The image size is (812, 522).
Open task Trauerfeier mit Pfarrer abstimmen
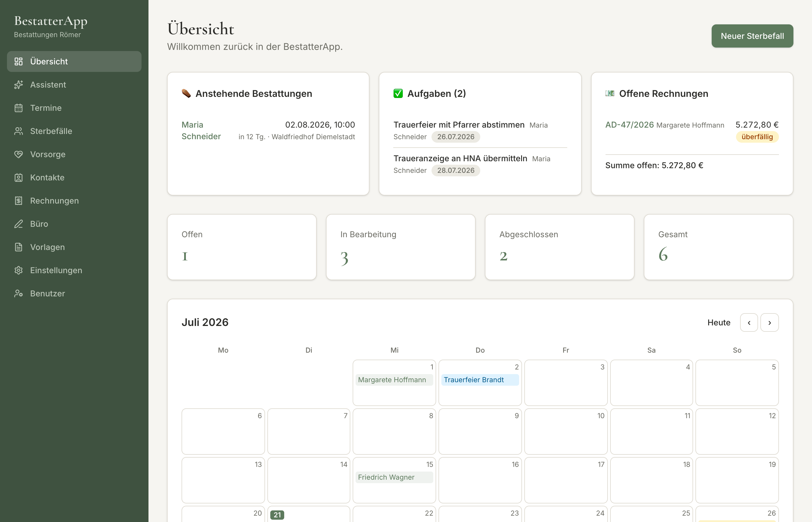pos(459,125)
